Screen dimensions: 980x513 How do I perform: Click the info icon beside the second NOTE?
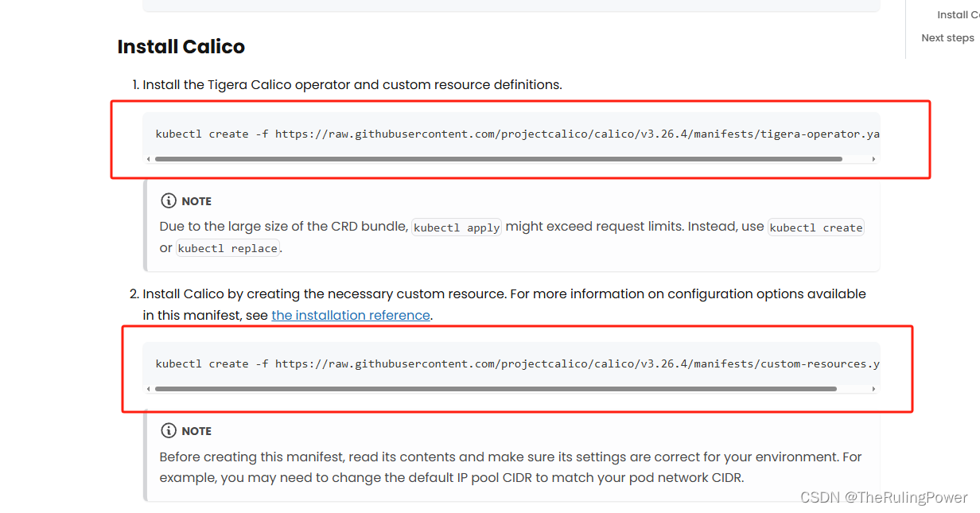point(169,431)
